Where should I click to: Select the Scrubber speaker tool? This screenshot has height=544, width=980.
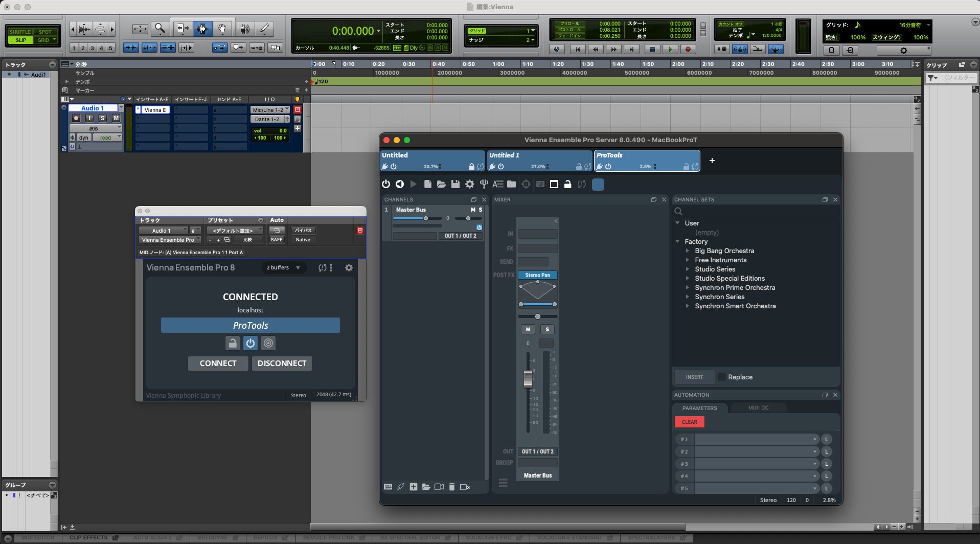245,29
